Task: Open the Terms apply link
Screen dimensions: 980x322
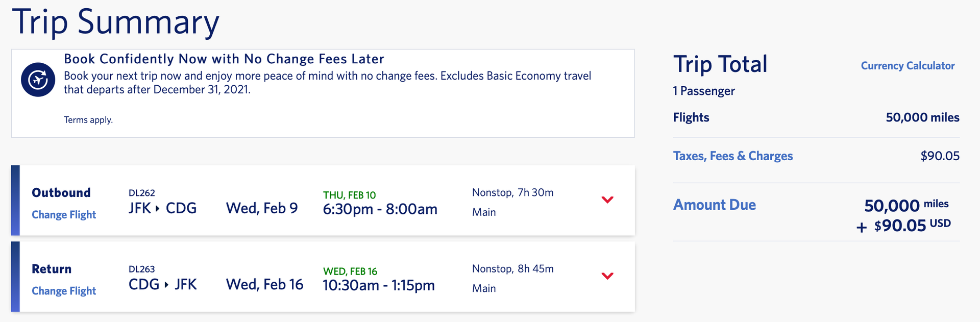Action: click(88, 119)
